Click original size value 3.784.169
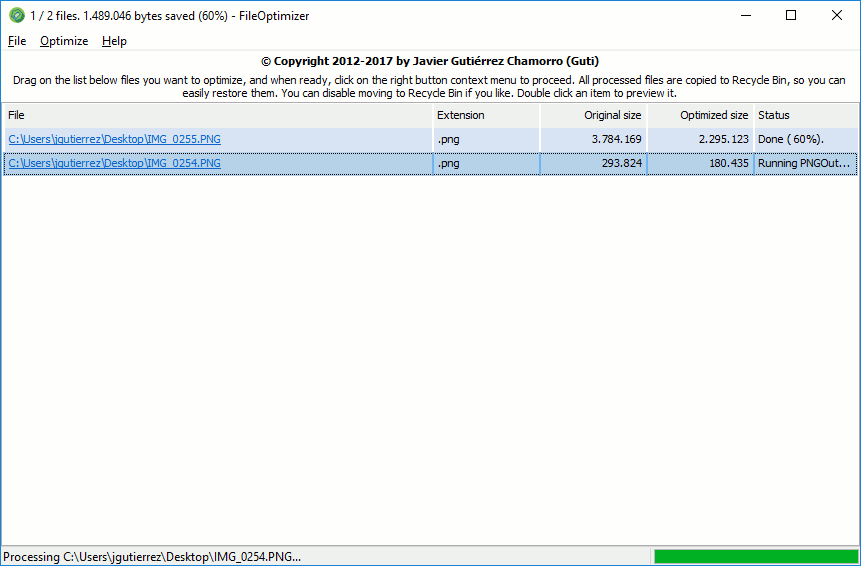This screenshot has height=566, width=861. (616, 139)
